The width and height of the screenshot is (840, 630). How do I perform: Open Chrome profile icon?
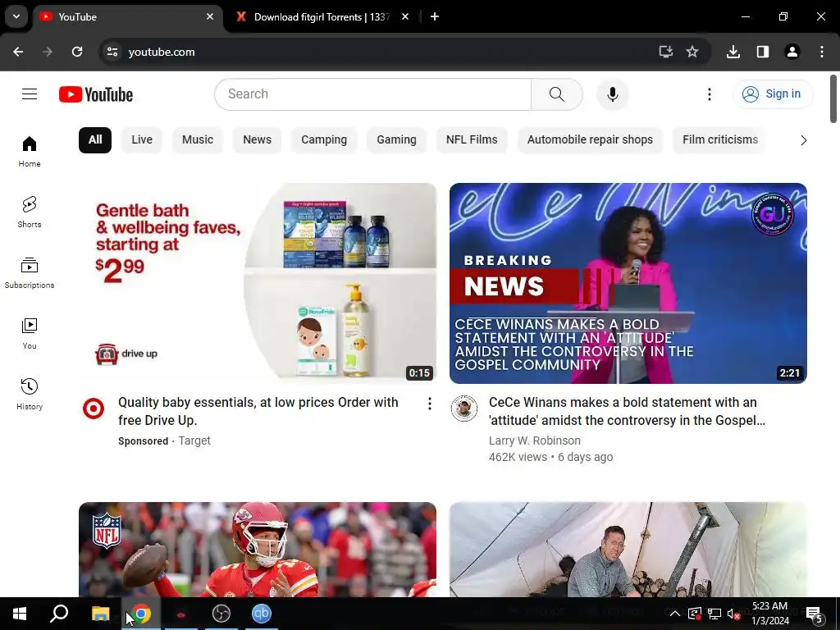(x=792, y=52)
